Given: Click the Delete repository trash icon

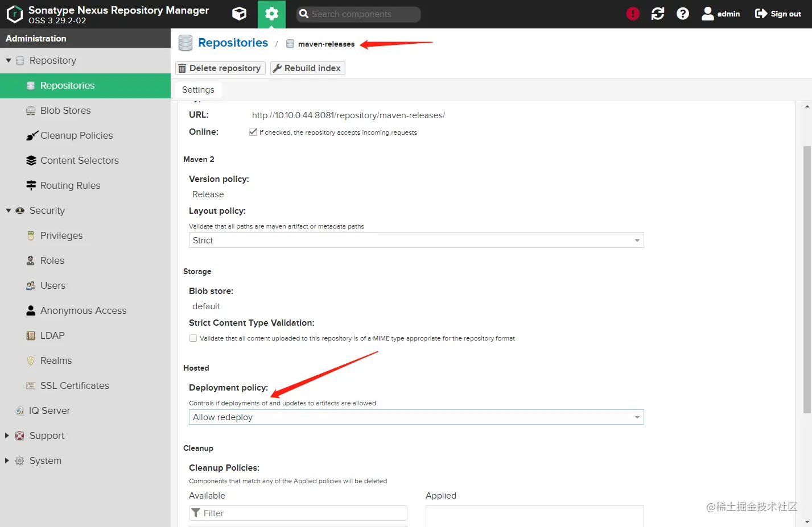Looking at the screenshot, I should click(182, 68).
